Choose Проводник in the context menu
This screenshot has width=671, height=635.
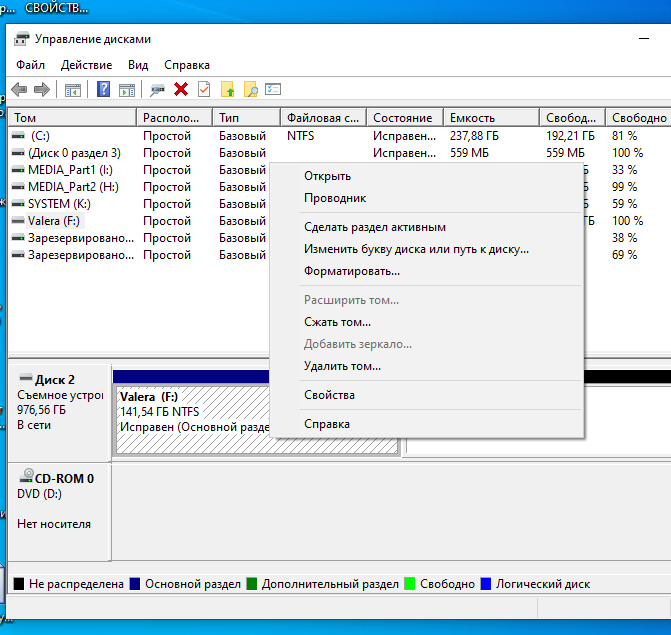[427, 199]
